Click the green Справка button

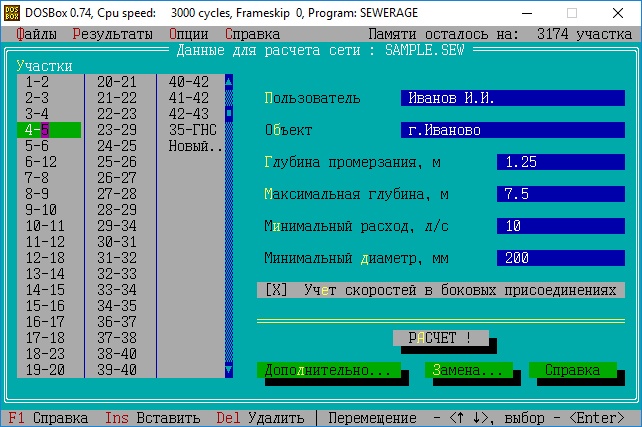click(x=572, y=370)
